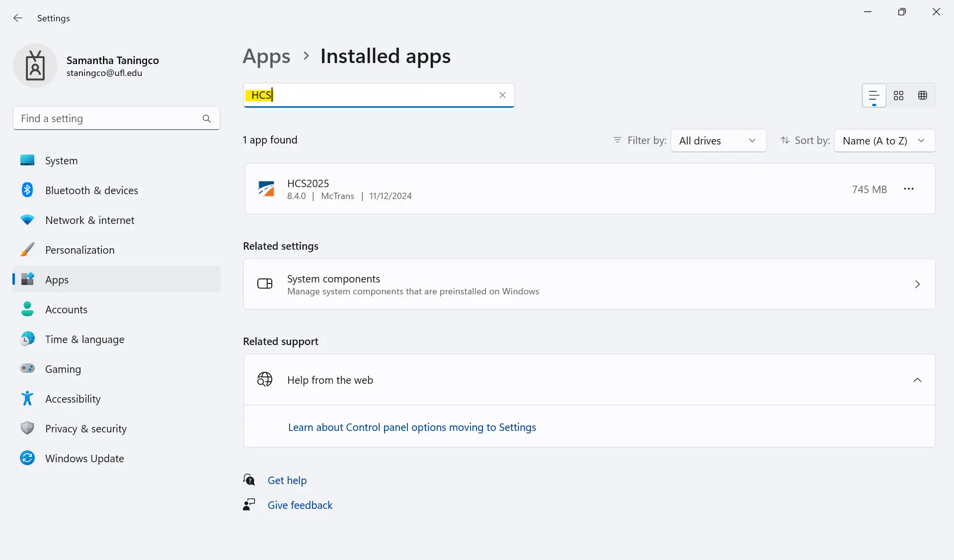954x560 pixels.
Task: Open Control panel options moving link
Action: pyautogui.click(x=412, y=427)
